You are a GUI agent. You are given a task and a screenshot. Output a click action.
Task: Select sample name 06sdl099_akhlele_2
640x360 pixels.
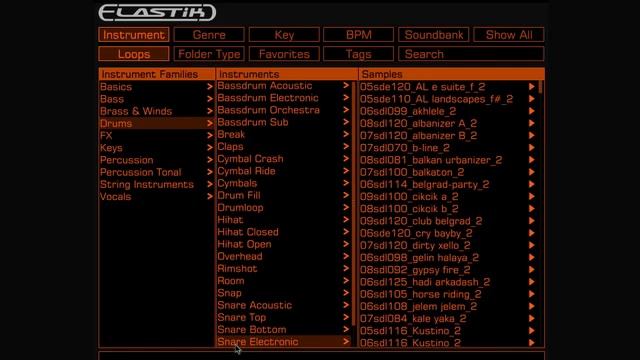click(408, 111)
